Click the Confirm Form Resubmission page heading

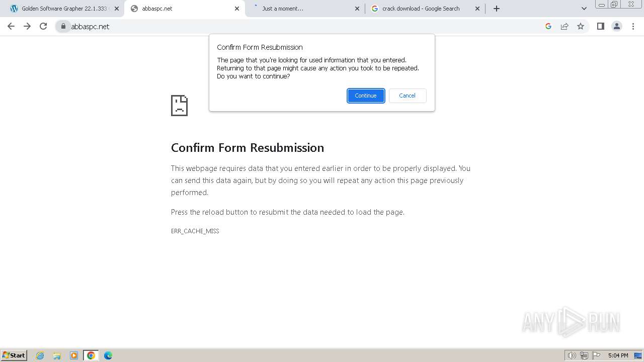[248, 148]
